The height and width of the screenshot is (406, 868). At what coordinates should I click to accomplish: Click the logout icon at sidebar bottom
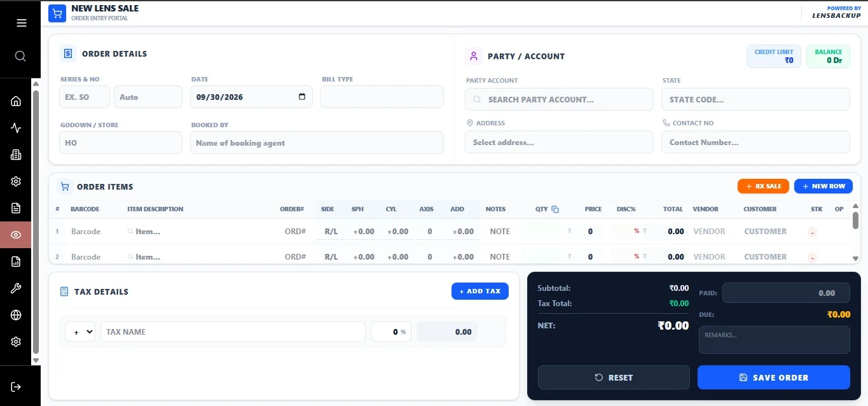pyautogui.click(x=16, y=386)
